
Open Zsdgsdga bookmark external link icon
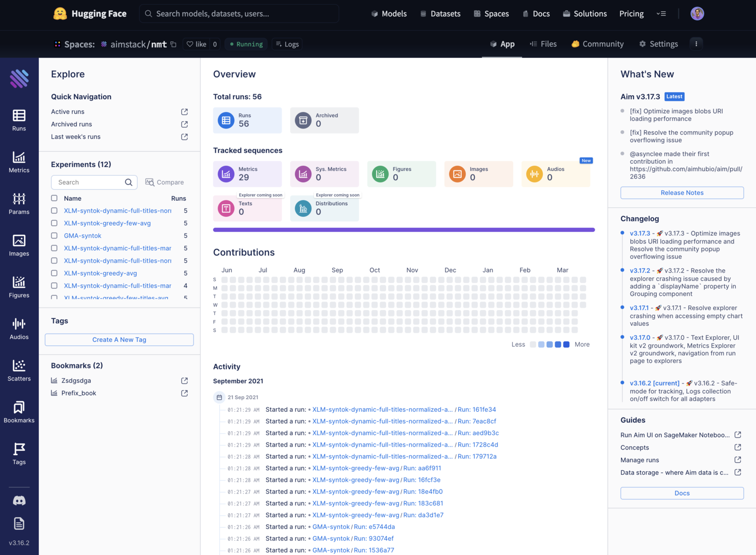pyautogui.click(x=184, y=381)
